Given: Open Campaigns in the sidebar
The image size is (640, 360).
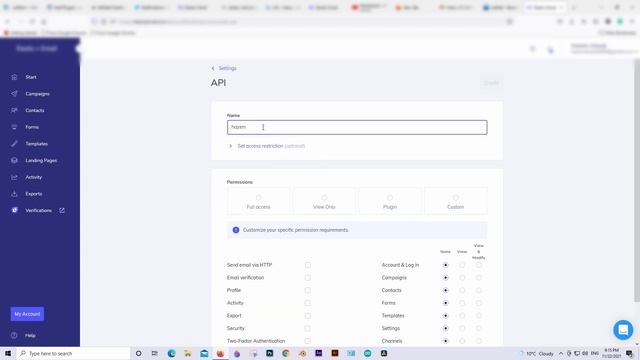Looking at the screenshot, I should [37, 94].
